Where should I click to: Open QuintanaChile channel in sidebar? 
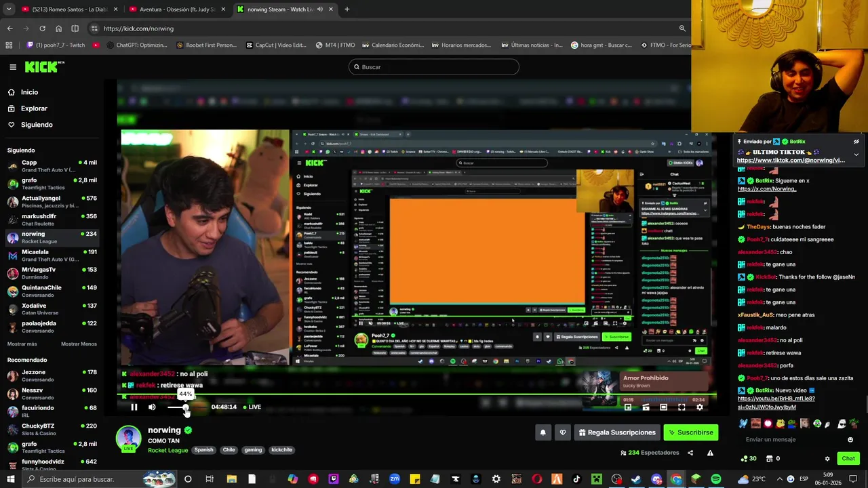point(52,291)
